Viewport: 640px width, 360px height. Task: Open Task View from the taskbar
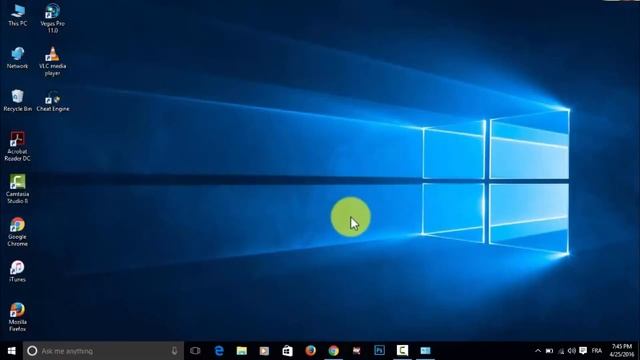195,351
